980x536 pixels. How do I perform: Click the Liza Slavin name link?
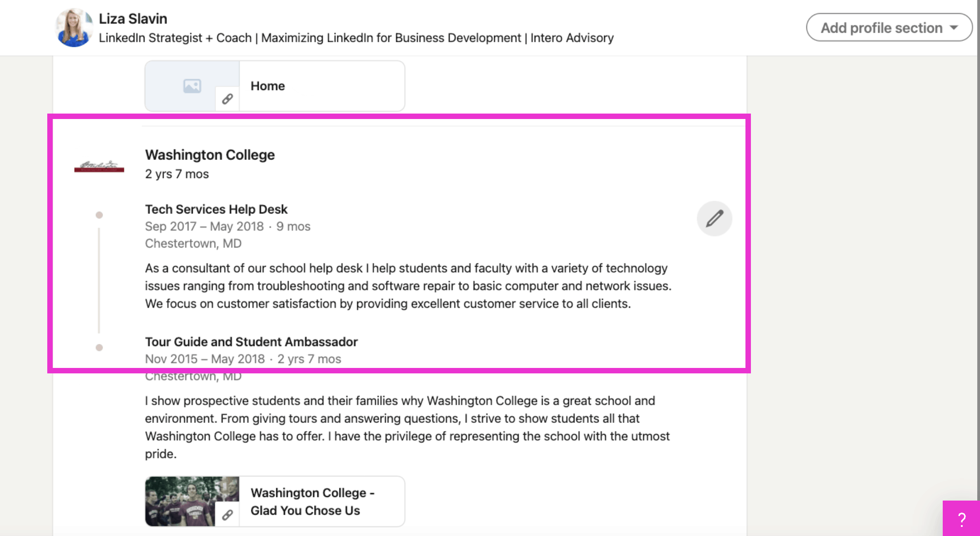coord(133,19)
